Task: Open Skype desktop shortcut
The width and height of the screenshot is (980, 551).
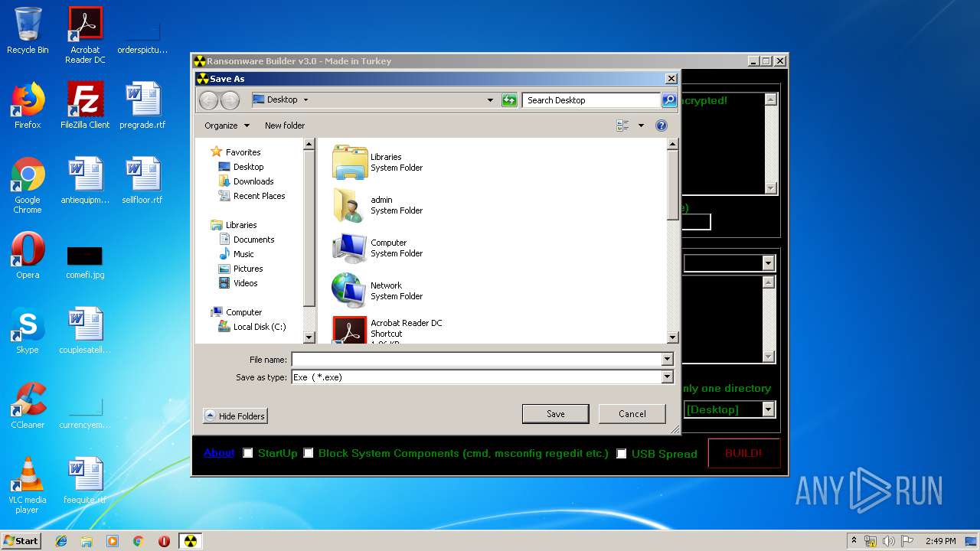Action: click(28, 331)
